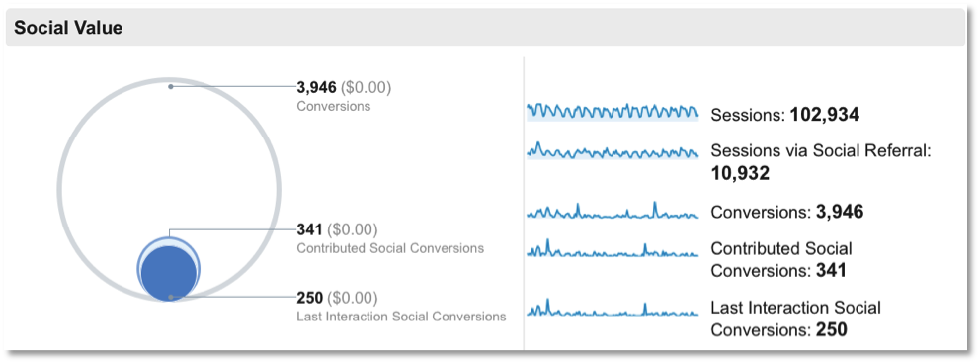Click the 250 Last Interaction Social Conversions label

click(x=401, y=307)
